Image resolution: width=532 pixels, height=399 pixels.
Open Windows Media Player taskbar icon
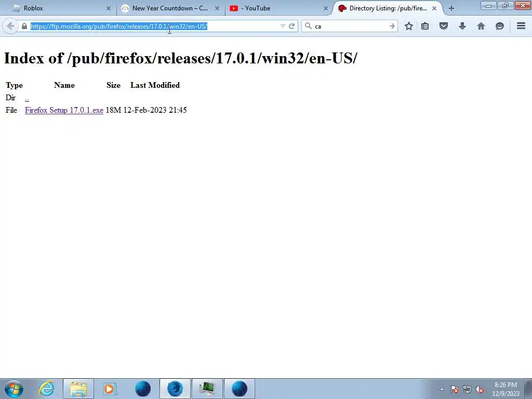tap(110, 389)
